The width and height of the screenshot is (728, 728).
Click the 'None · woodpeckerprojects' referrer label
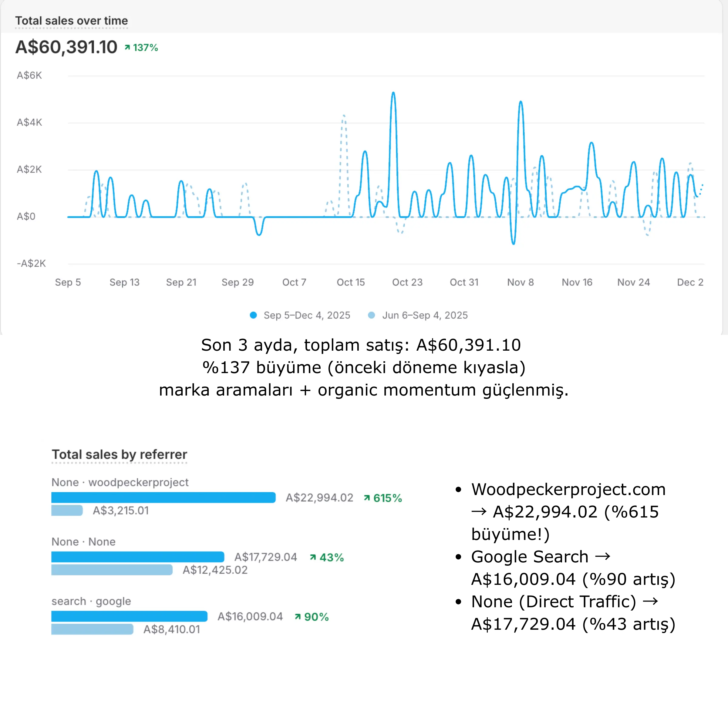point(120,482)
